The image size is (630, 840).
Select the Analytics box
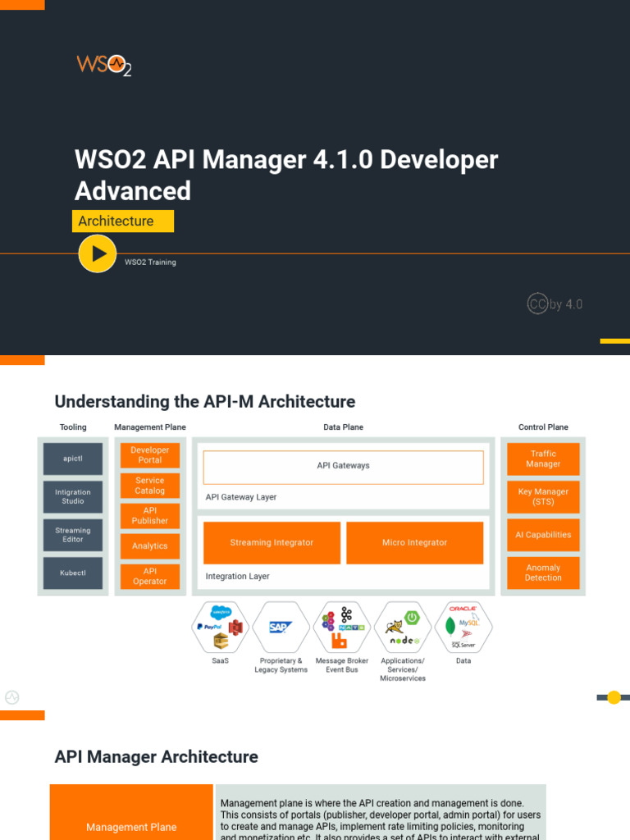(150, 546)
